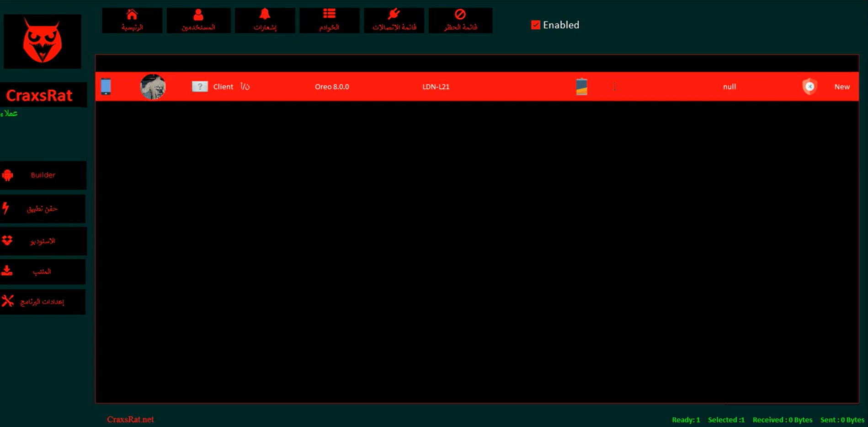Image resolution: width=868 pixels, height=427 pixels.
Task: Click the question-mark flag icon beside Client
Action: 200,86
